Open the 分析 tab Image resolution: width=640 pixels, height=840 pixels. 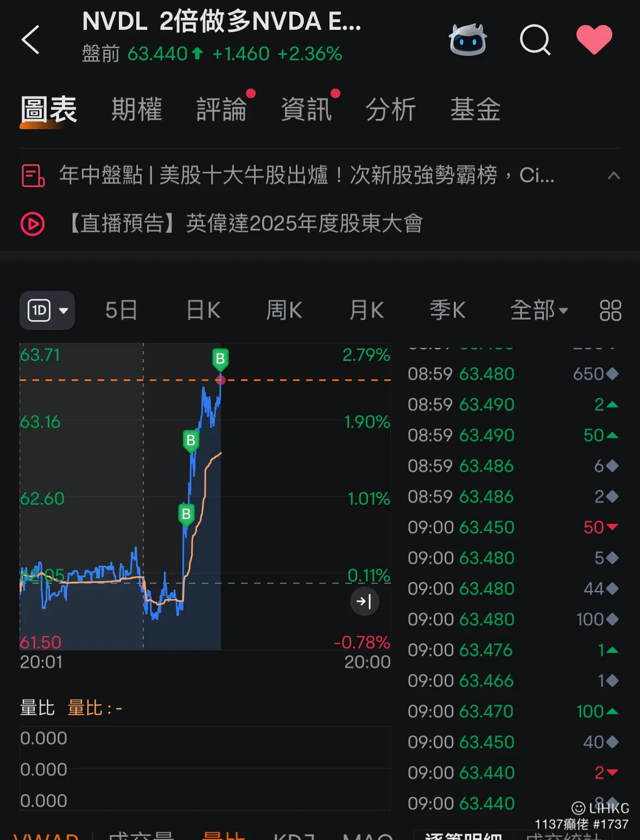(391, 109)
